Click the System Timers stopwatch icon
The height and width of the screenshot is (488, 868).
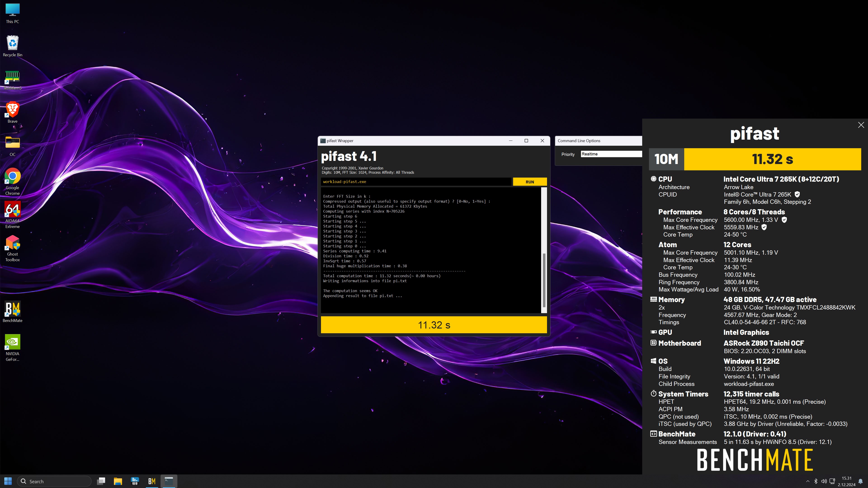pyautogui.click(x=653, y=393)
